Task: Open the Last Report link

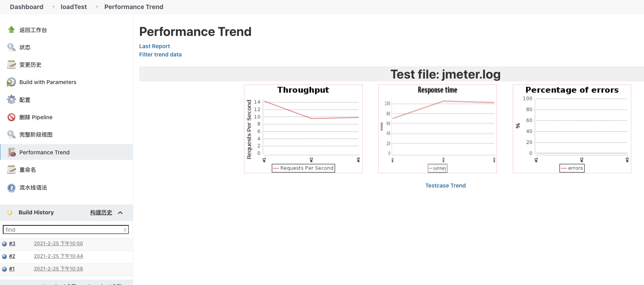Action: (155, 46)
